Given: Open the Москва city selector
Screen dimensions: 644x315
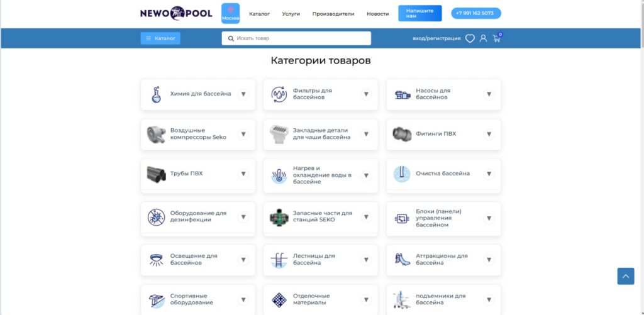Looking at the screenshot, I should click(x=230, y=14).
